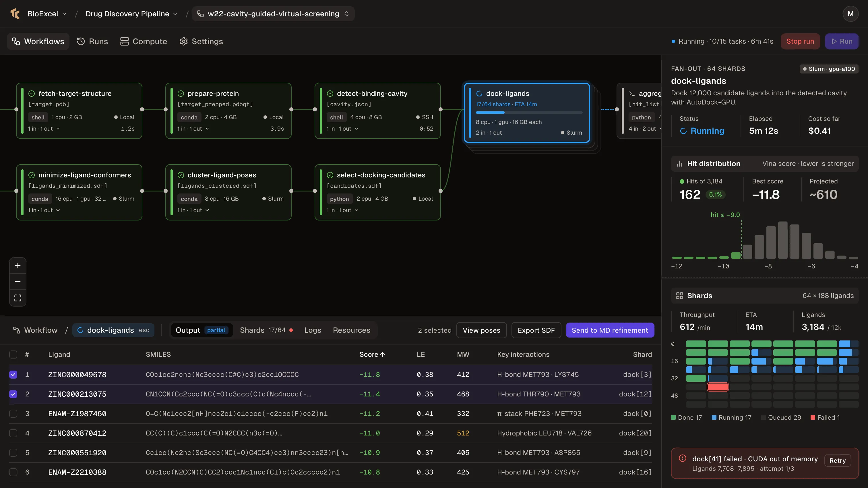Viewport: 868px width, 488px height.
Task: Sort by the Score column header
Action: [x=372, y=355]
